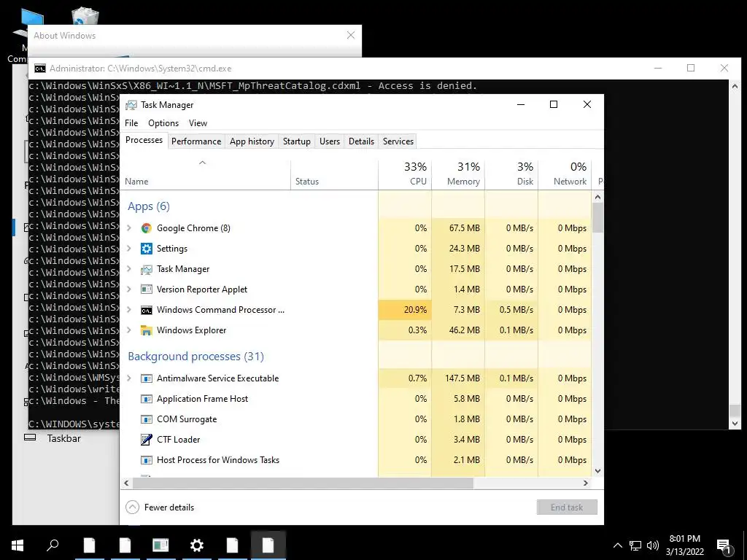Viewport: 747px width, 560px height.
Task: Expand the Settings process group
Action: click(x=128, y=249)
